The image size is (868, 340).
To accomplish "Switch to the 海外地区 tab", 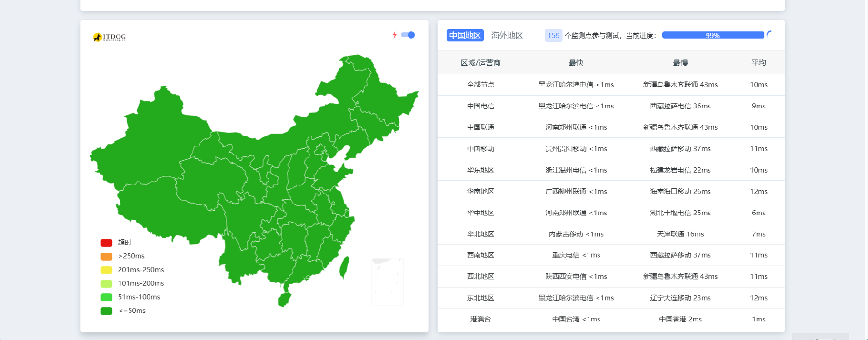I will [507, 36].
